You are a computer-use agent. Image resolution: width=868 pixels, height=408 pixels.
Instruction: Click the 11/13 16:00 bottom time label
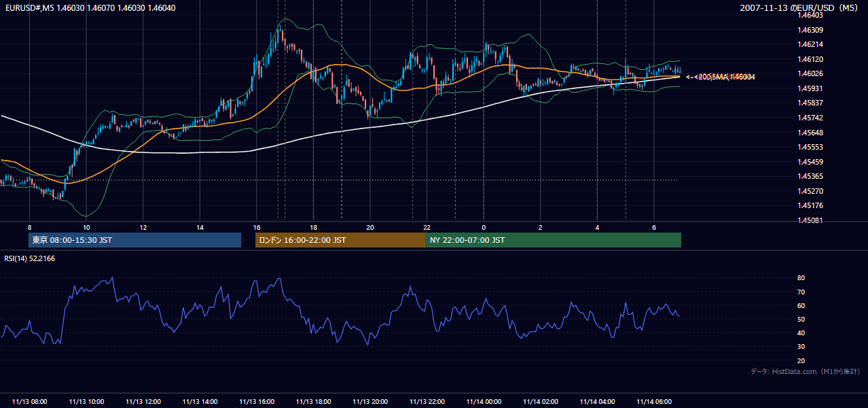[256, 402]
